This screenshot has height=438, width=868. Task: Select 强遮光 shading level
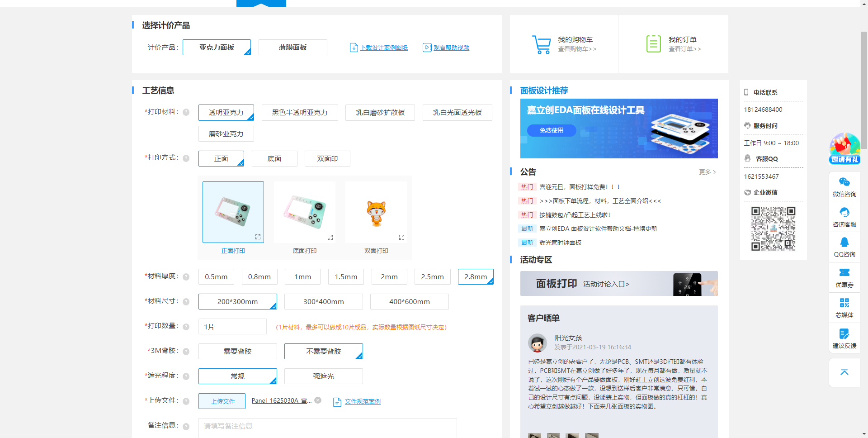pyautogui.click(x=323, y=376)
